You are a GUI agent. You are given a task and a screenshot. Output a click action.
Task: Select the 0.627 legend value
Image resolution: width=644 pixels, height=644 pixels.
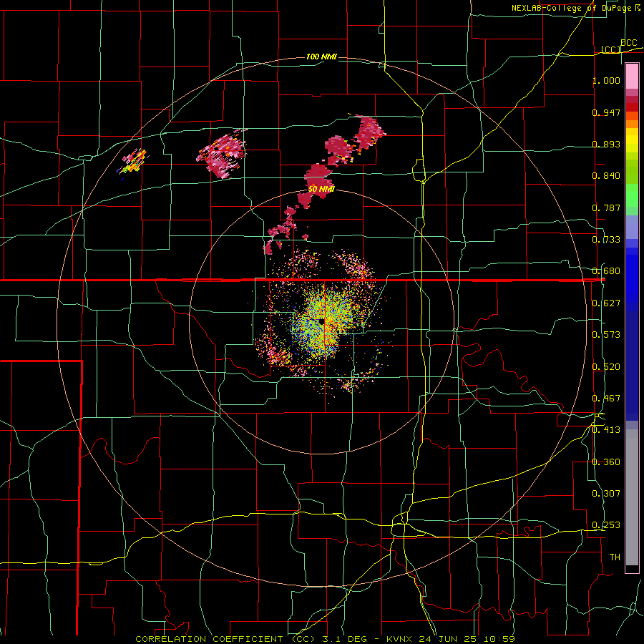[606, 303]
